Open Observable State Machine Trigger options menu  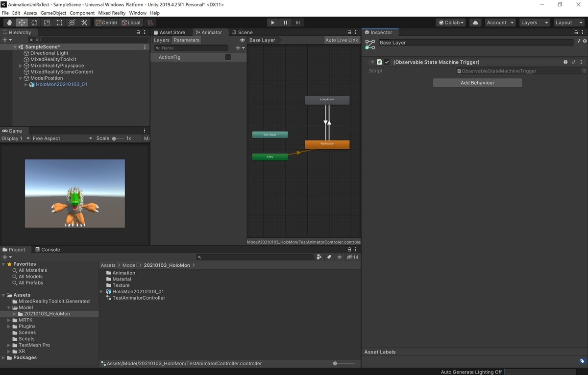pyautogui.click(x=581, y=62)
